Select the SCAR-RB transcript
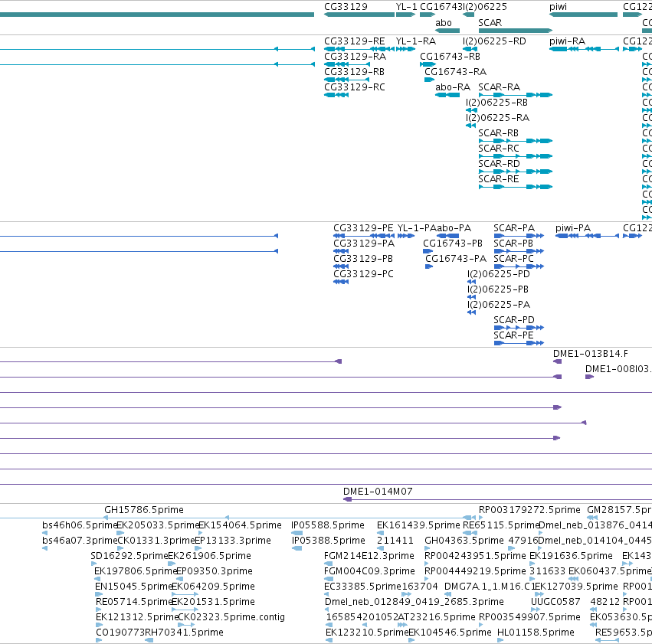The height and width of the screenshot is (644, 652). coord(516,141)
